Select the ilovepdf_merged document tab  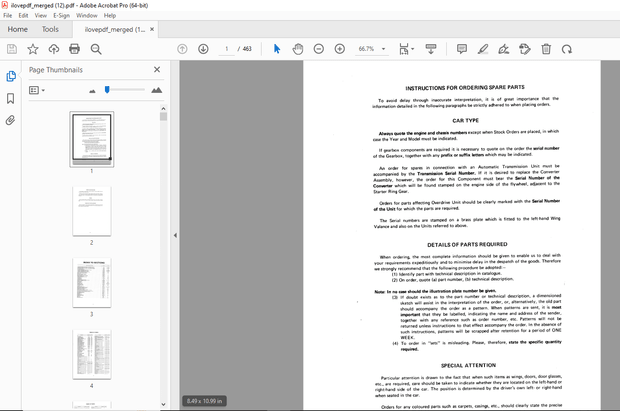(115, 30)
